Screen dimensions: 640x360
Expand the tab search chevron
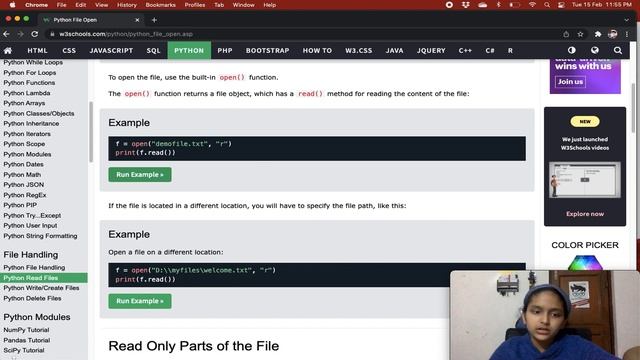[x=626, y=20]
